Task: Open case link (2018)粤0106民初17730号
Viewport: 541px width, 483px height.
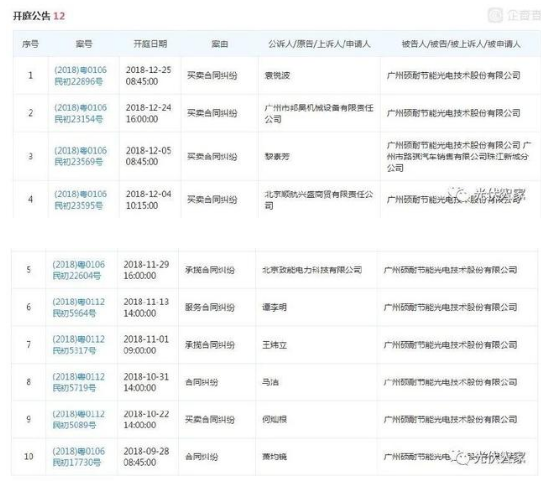Action: pos(78,456)
